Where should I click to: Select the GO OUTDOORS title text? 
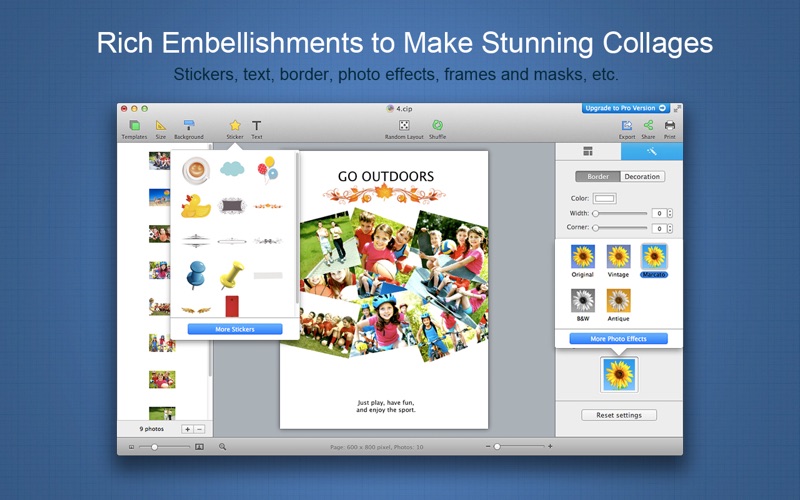[386, 177]
